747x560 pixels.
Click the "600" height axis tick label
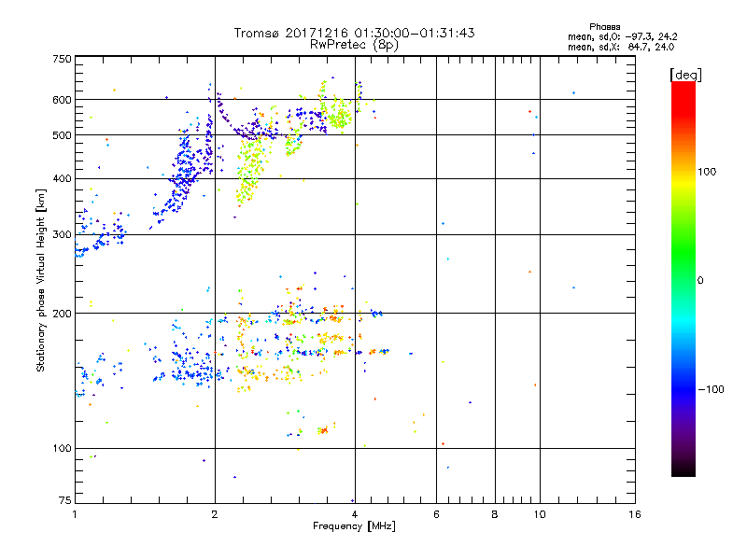[62, 100]
